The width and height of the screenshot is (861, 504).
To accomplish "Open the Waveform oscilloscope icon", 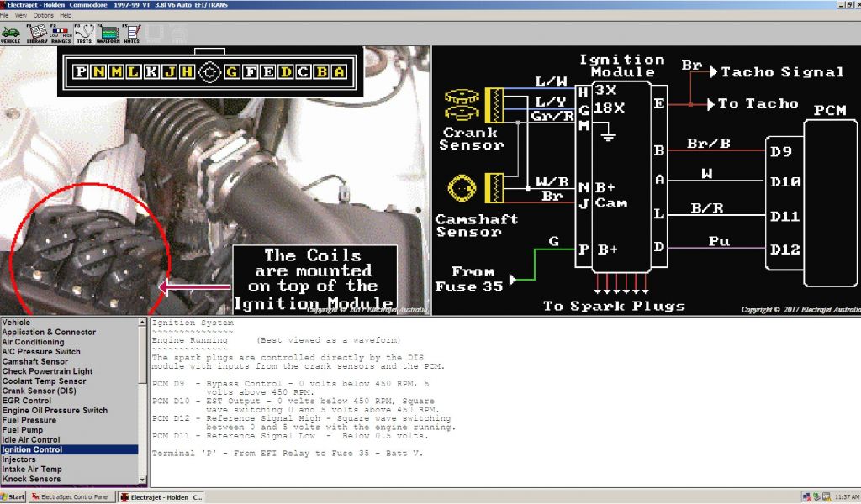I will 108,33.
